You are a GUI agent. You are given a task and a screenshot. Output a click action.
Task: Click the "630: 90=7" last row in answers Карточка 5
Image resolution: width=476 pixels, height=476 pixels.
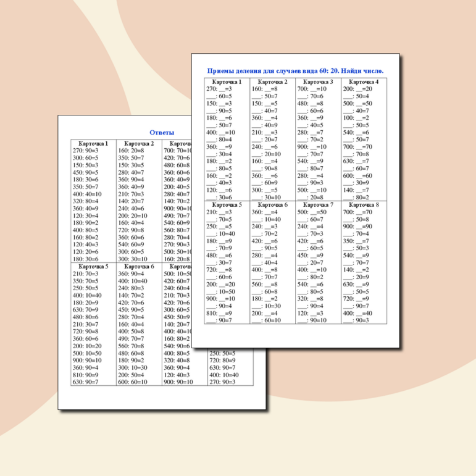click(86, 382)
